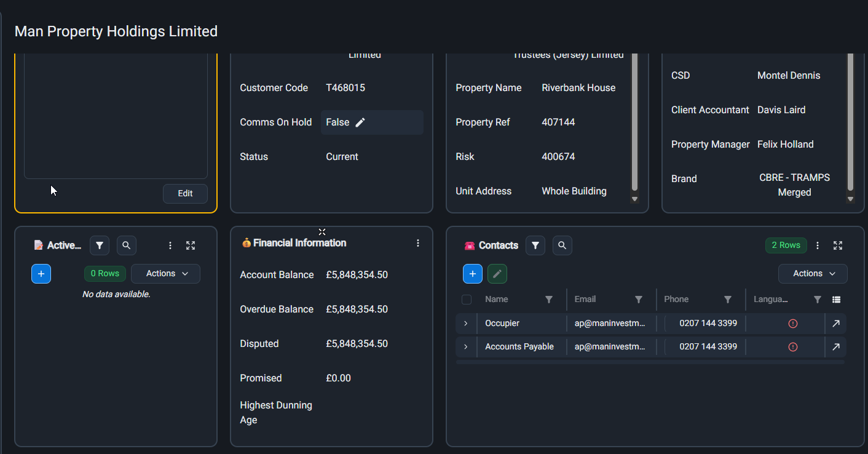868x454 pixels.
Task: Click the warning icon in the Occupier row
Action: tap(793, 324)
